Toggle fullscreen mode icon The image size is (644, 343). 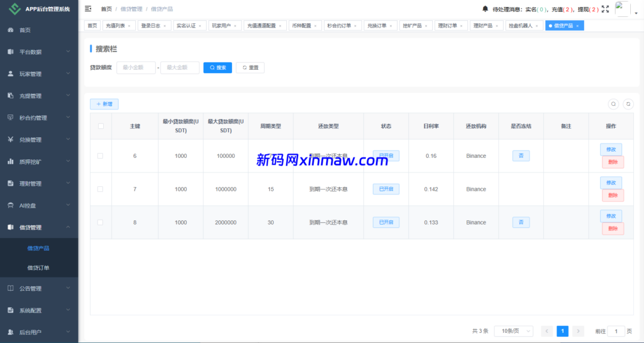coord(605,9)
